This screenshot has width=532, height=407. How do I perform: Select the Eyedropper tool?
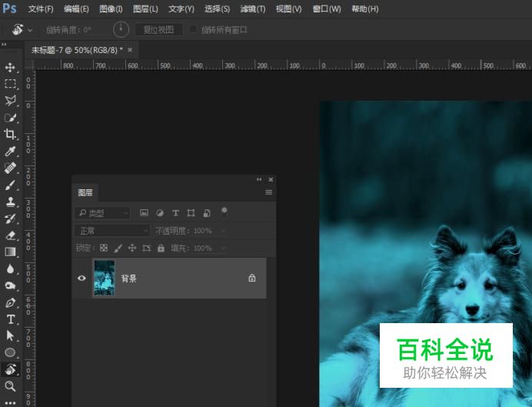[10, 152]
